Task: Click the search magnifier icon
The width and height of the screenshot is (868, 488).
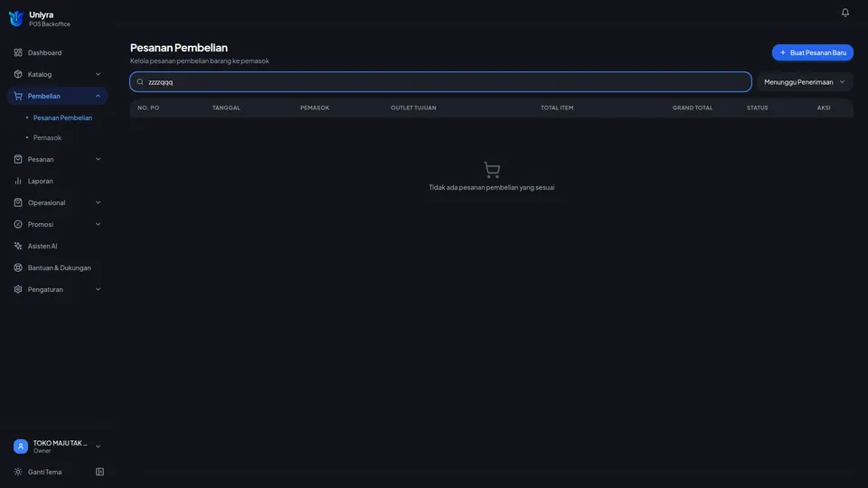Action: click(140, 82)
